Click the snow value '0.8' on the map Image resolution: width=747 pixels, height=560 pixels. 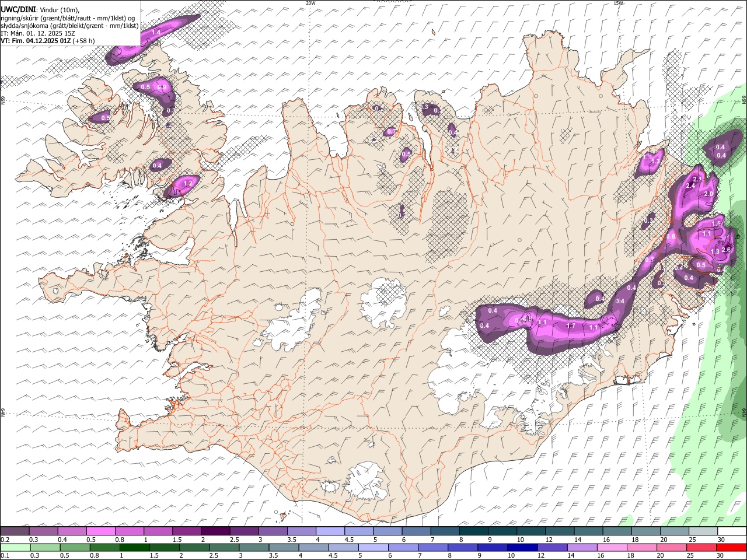tap(671, 237)
